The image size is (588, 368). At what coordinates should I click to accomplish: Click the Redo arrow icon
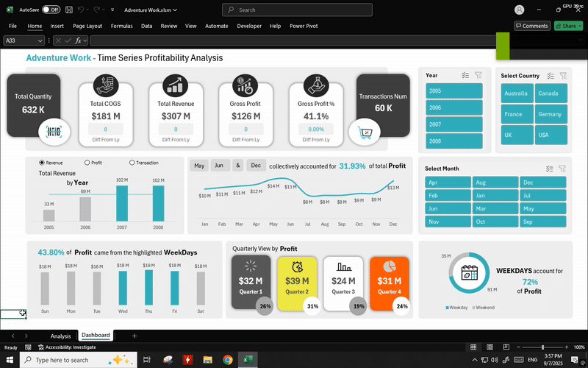tap(97, 10)
